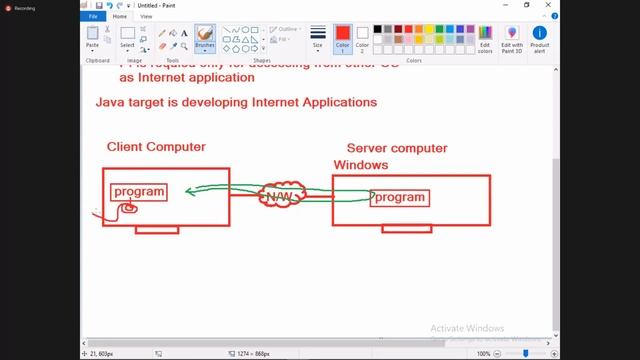The image size is (640, 360).
Task: Click the Redo arrow in title bar
Action: [x=120, y=5]
